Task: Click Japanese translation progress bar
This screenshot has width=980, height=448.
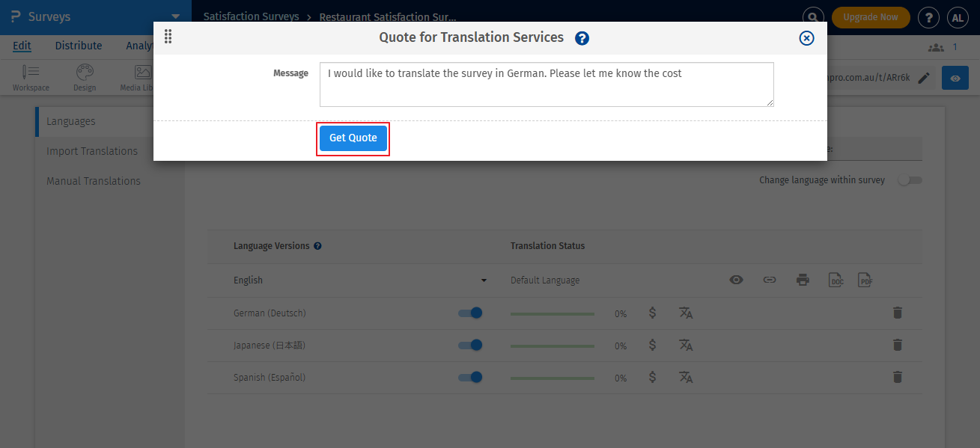Action: [x=553, y=346]
